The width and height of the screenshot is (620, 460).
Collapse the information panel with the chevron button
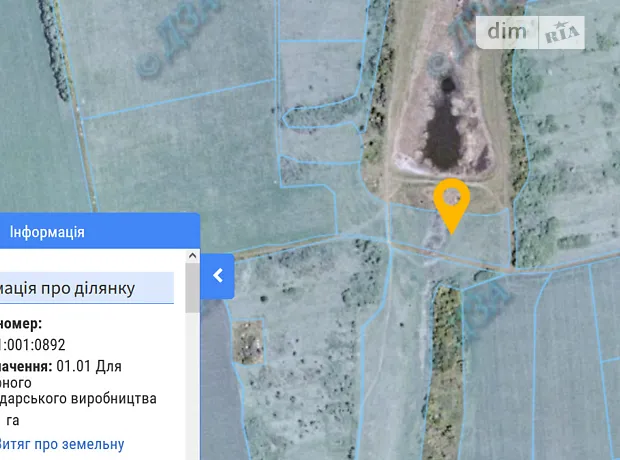(x=217, y=276)
